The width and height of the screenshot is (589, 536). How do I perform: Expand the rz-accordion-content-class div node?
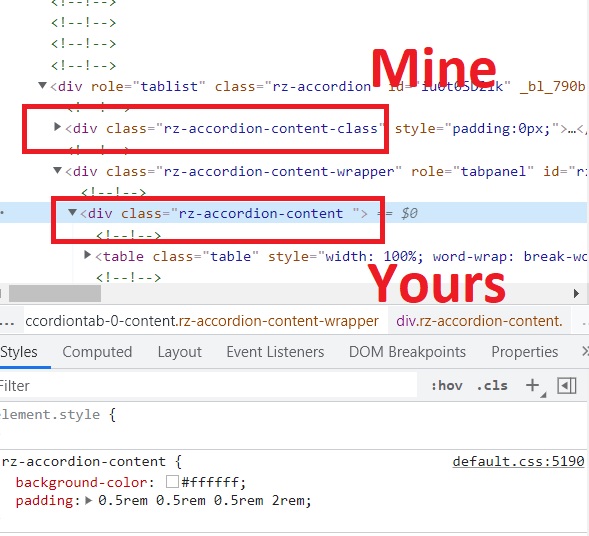[57, 127]
